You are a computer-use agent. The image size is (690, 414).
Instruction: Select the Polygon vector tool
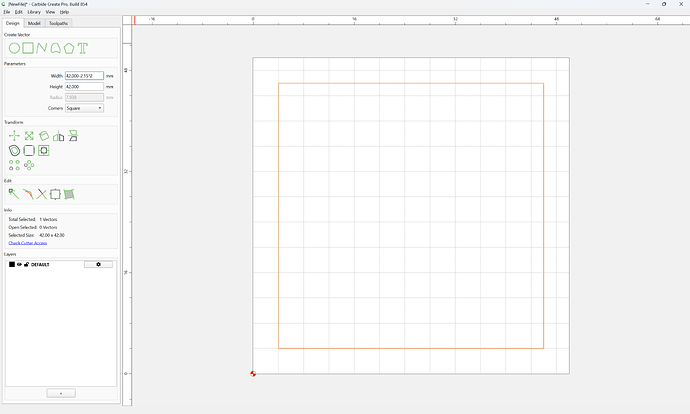point(69,48)
